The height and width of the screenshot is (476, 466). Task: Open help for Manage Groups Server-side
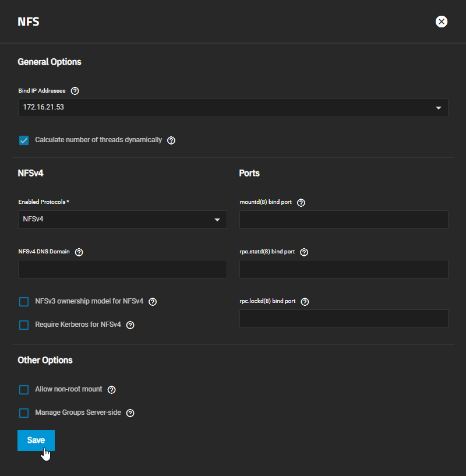(x=129, y=412)
